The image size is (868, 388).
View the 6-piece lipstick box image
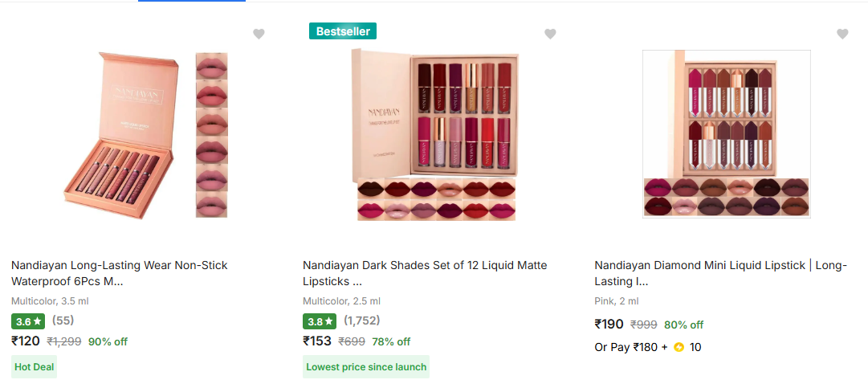pos(145,135)
